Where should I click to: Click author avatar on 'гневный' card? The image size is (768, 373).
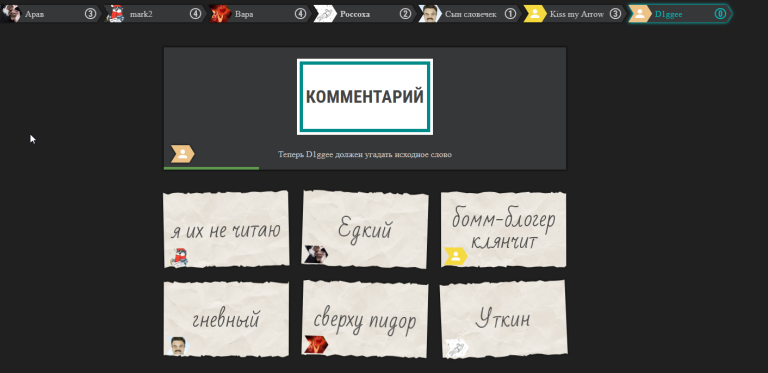tap(177, 346)
